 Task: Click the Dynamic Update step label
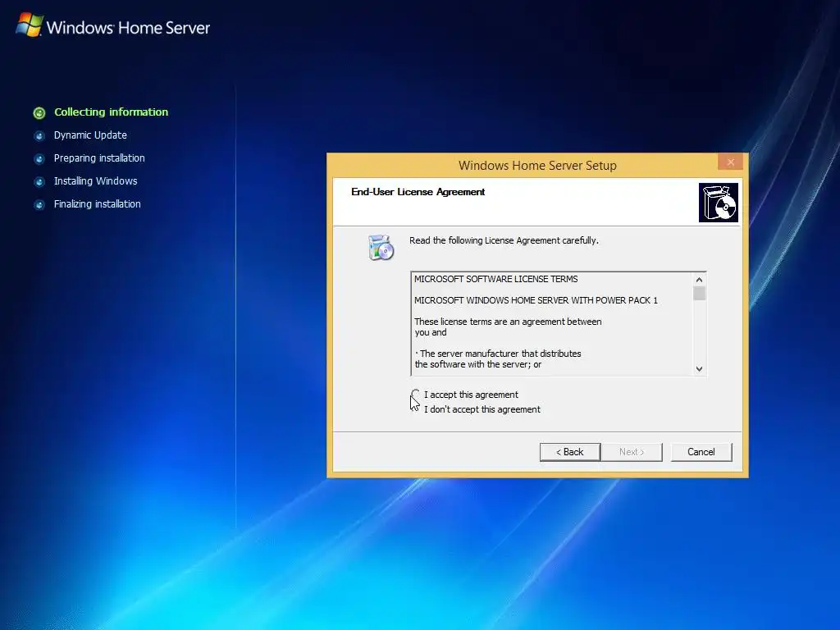(x=90, y=135)
